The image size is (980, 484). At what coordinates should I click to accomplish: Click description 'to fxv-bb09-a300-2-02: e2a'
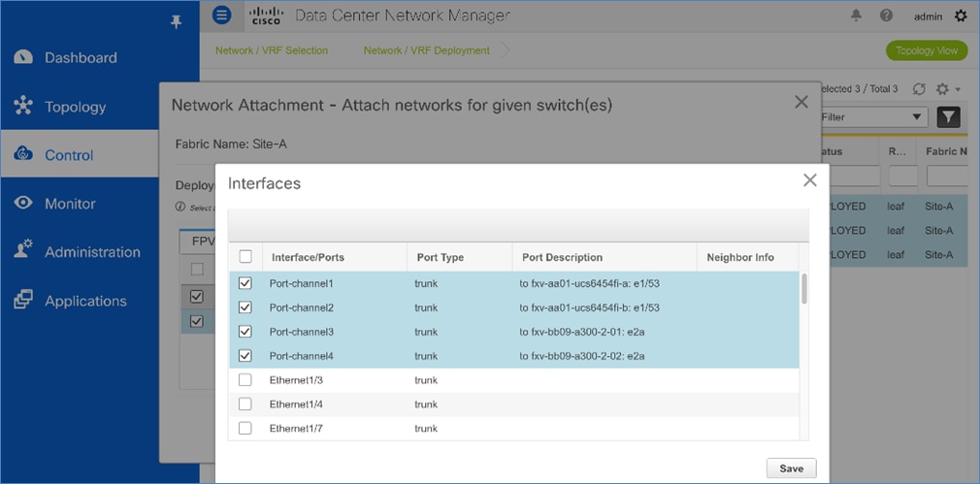tap(582, 356)
